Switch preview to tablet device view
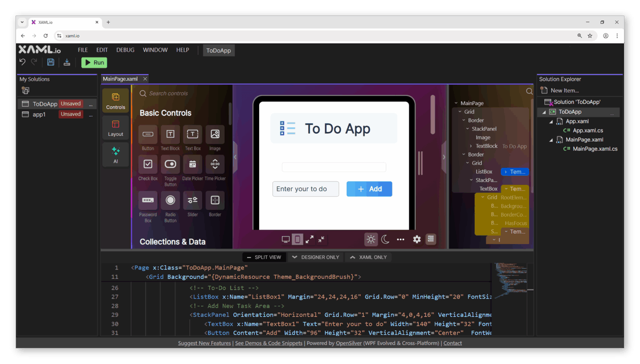 click(298, 239)
